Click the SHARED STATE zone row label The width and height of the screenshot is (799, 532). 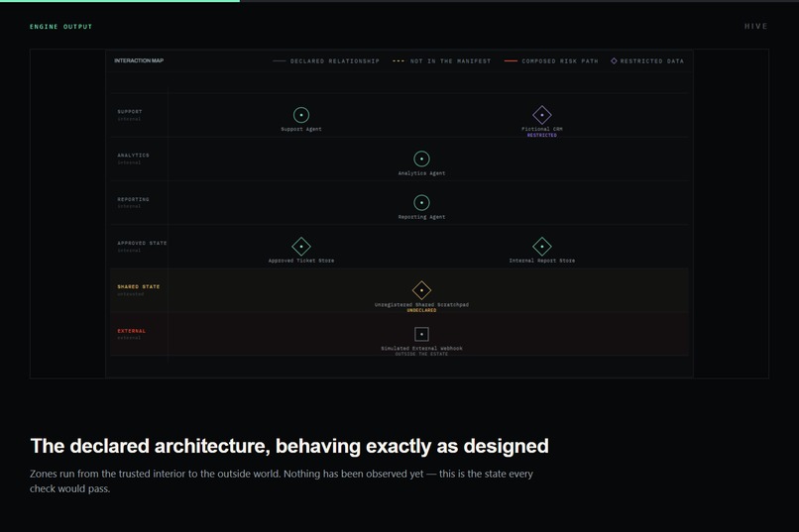[138, 286]
